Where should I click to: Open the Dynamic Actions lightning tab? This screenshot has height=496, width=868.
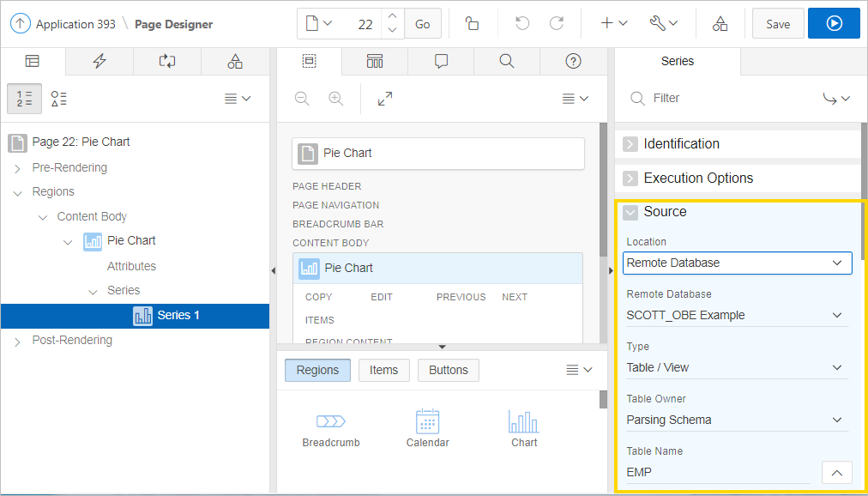tap(100, 61)
